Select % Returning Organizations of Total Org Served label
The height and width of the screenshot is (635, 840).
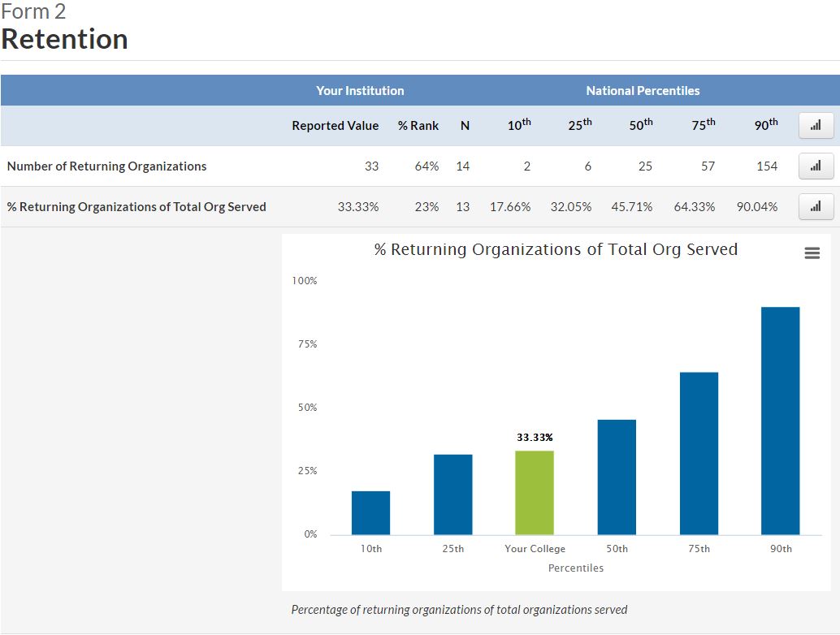[x=136, y=207]
